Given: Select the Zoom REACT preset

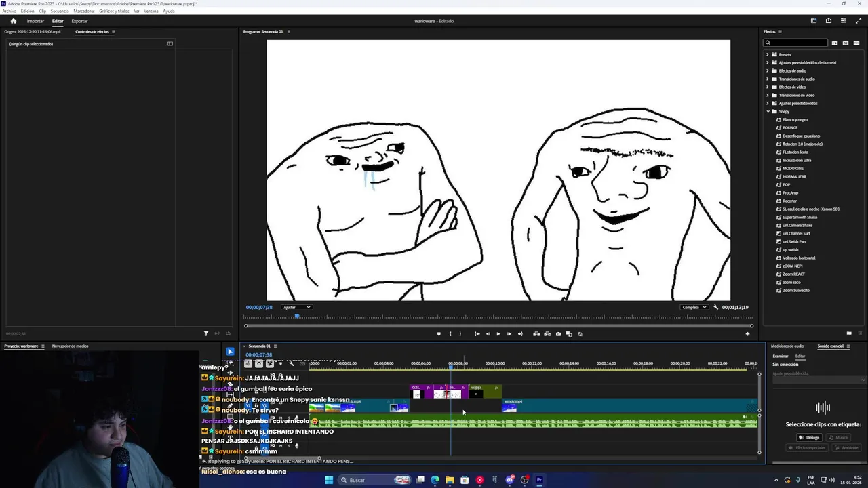Looking at the screenshot, I should (793, 274).
